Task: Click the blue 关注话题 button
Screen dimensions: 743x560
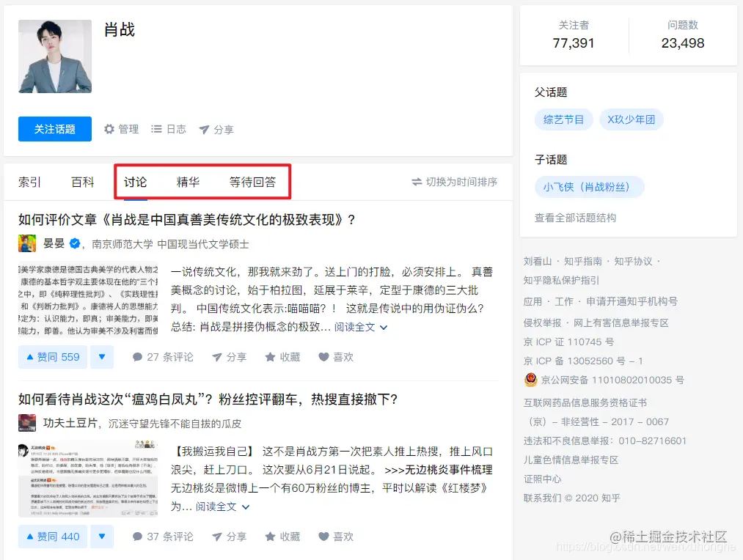Action: pos(55,129)
